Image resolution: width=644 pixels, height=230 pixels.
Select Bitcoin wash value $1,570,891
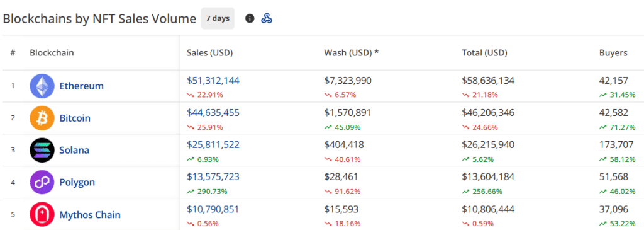[x=348, y=113]
